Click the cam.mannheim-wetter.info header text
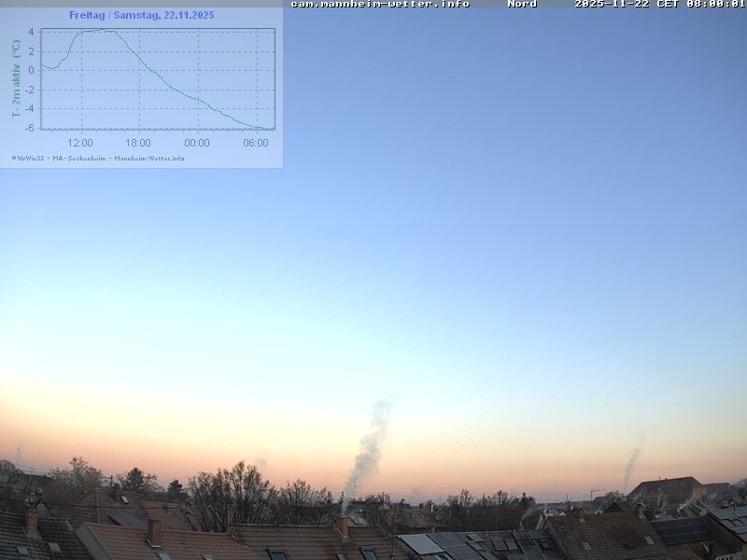This screenshot has height=560, width=747. click(379, 5)
